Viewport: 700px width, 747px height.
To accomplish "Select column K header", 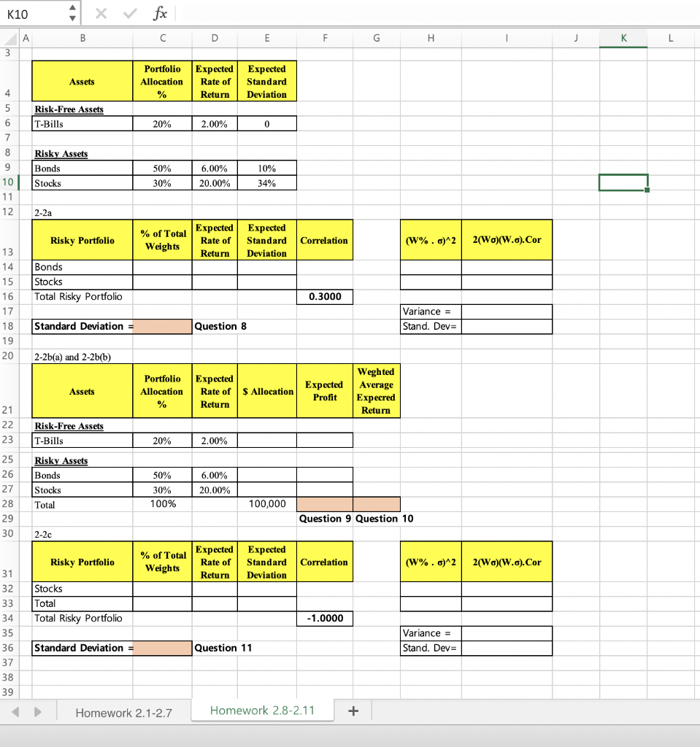I will pyautogui.click(x=623, y=38).
